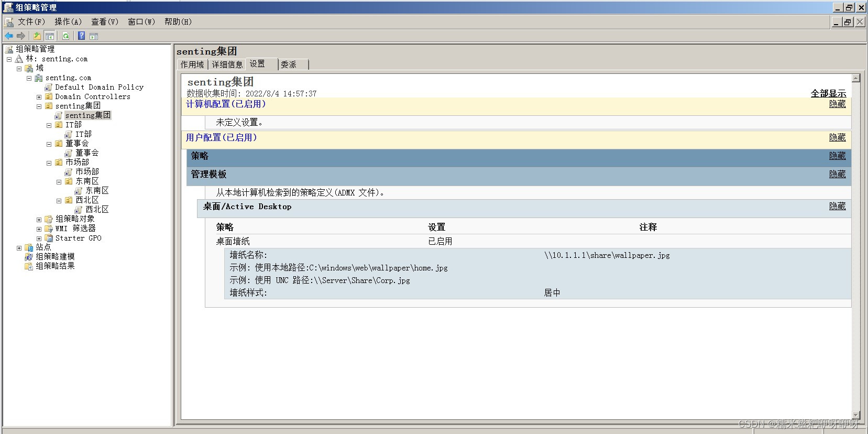
Task: Collapse the IT部 OU node
Action: 49,125
